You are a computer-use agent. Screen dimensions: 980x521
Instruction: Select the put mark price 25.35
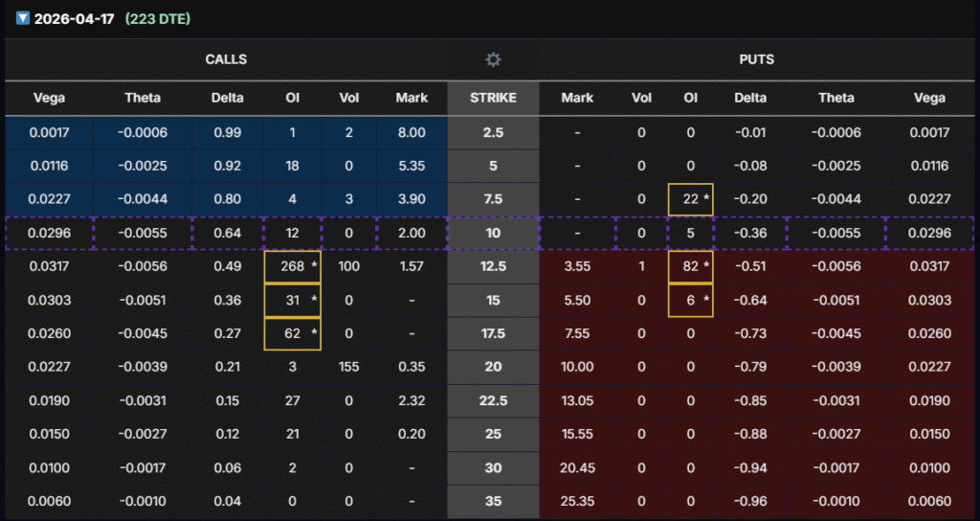[x=577, y=501]
